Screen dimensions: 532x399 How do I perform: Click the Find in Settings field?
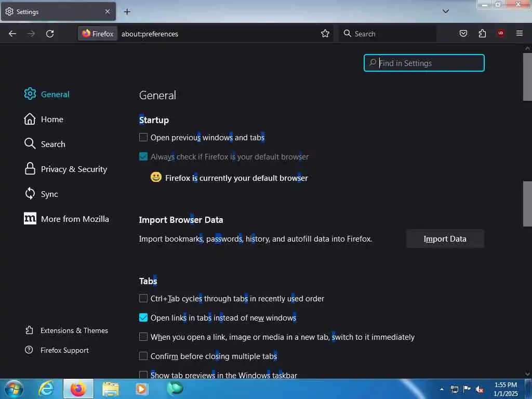coord(424,63)
